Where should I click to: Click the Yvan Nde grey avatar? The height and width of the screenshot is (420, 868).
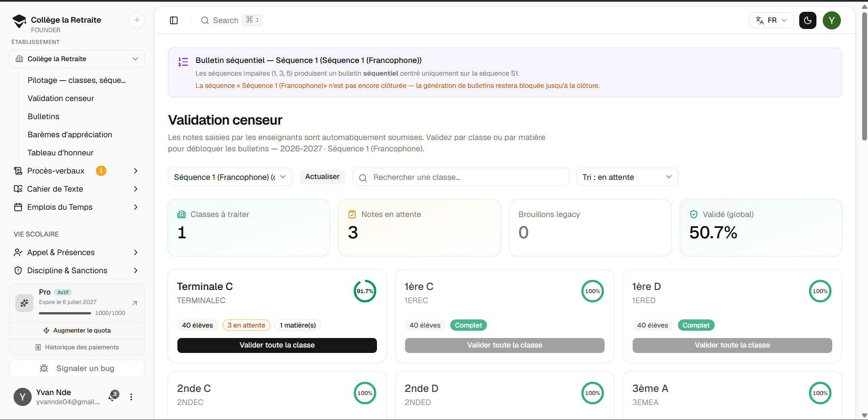click(23, 397)
